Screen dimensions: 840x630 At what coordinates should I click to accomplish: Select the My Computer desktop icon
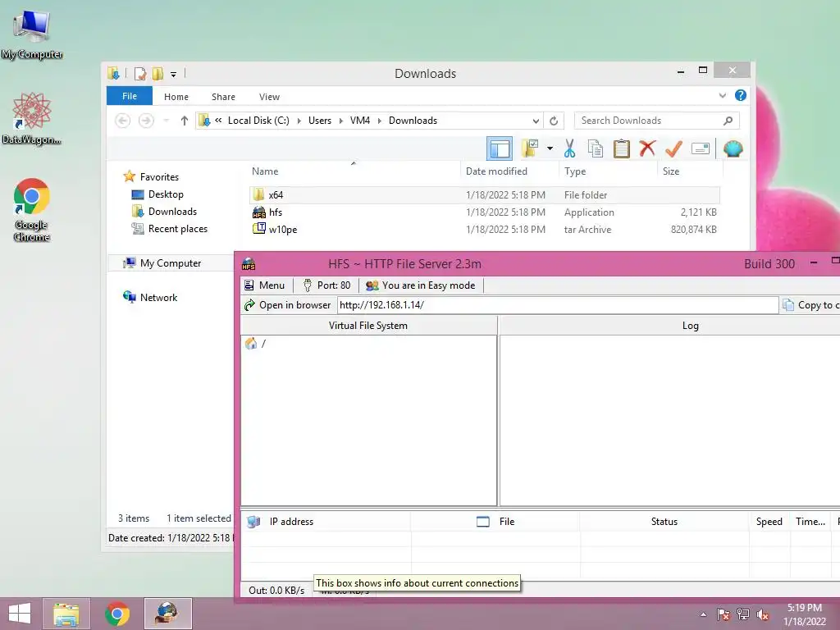(32, 35)
